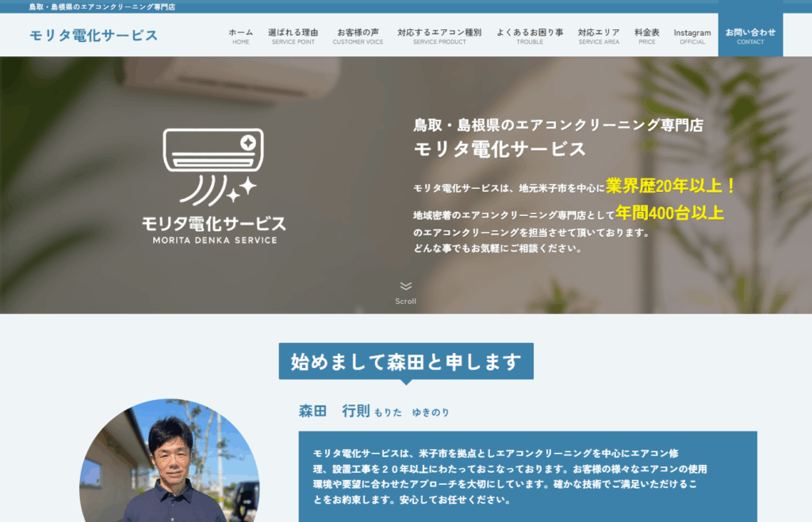Open the よくあるお困り事 TROUBLE page
This screenshot has width=812, height=522.
point(530,35)
